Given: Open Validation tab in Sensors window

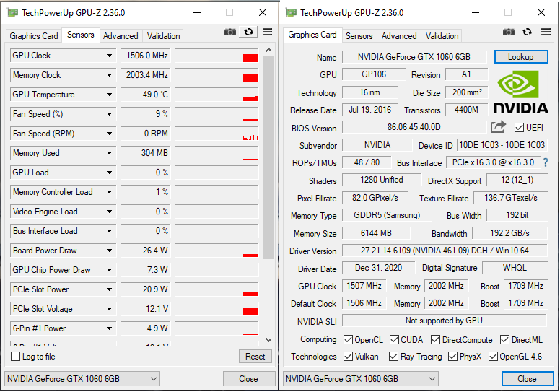Looking at the screenshot, I should 163,36.
